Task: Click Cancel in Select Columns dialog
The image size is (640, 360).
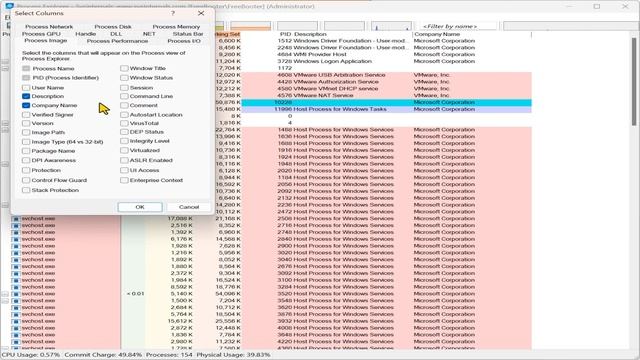Action: (189, 207)
